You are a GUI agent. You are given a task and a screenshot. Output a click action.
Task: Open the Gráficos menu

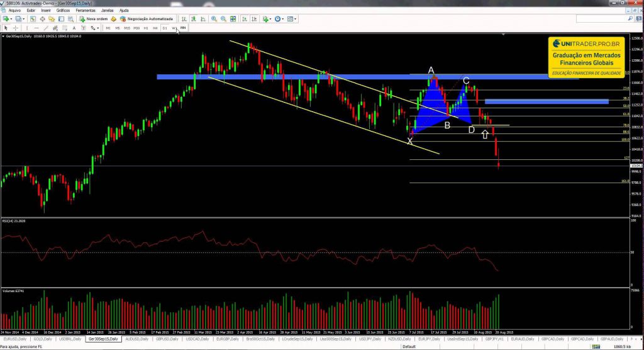point(64,10)
